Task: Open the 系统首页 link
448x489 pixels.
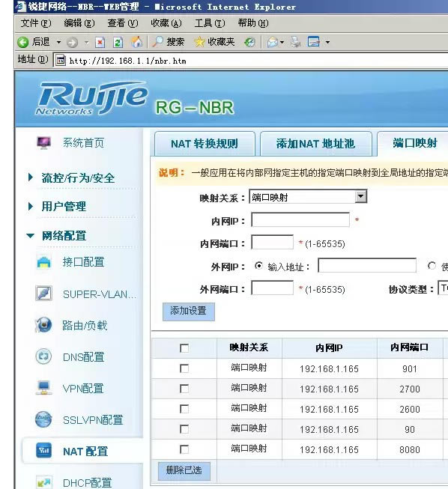Action: (x=83, y=143)
